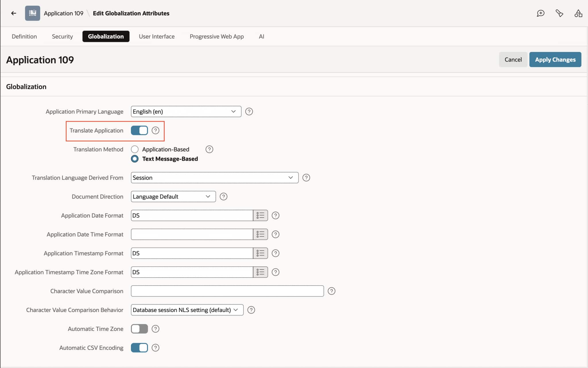Show help for Translation Method
The height and width of the screenshot is (368, 588).
209,149
